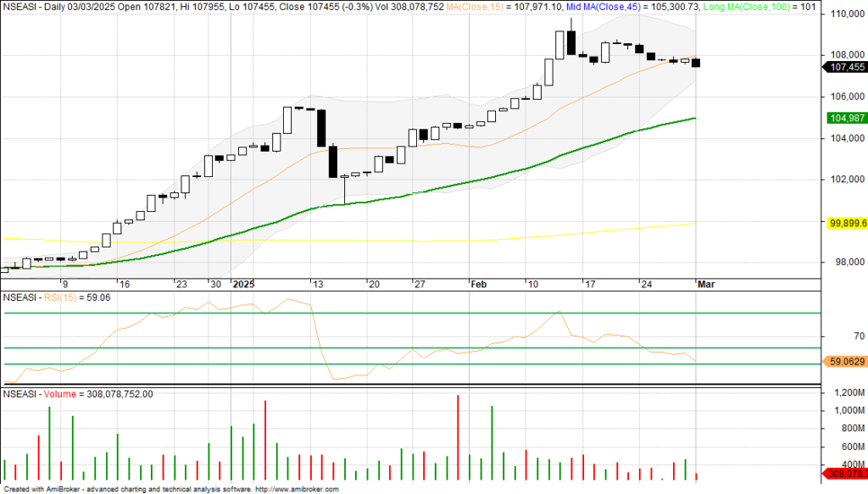Click the large black candle after January 13
Screen dimensions: 868x494
coord(322,128)
